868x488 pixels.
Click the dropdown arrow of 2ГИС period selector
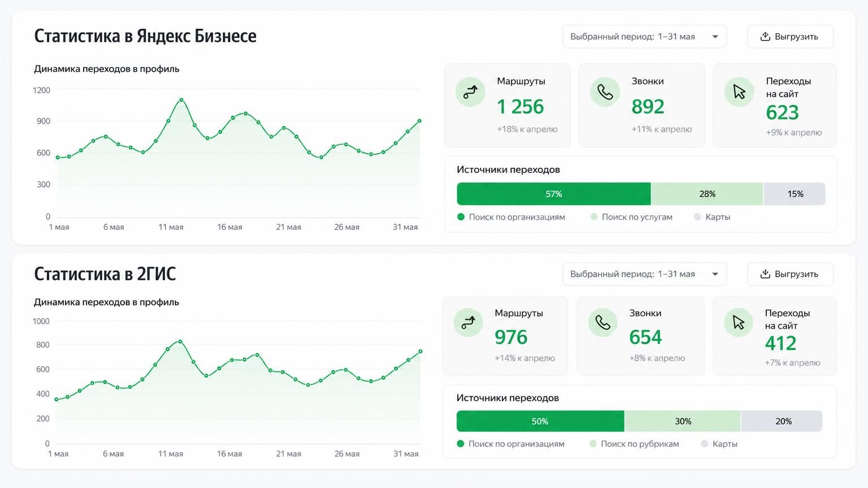click(715, 274)
